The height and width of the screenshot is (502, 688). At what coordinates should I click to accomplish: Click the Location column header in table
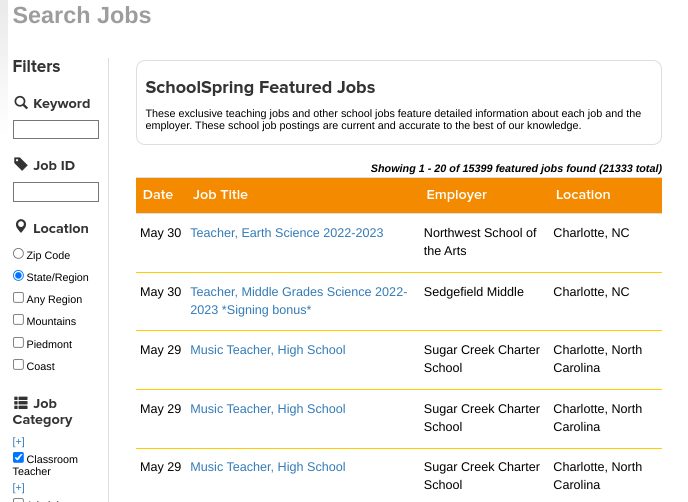click(x=583, y=195)
